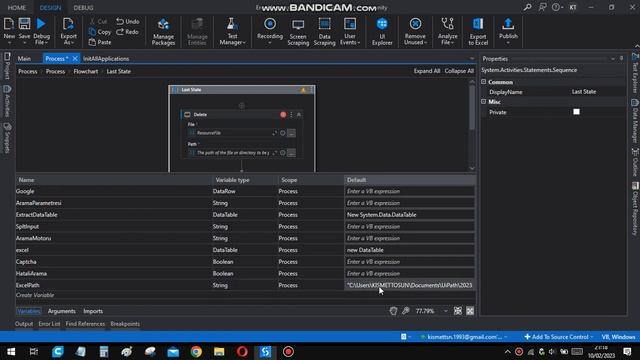This screenshot has width=640, height=360.
Task: Open User Events menu
Action: tap(350, 31)
